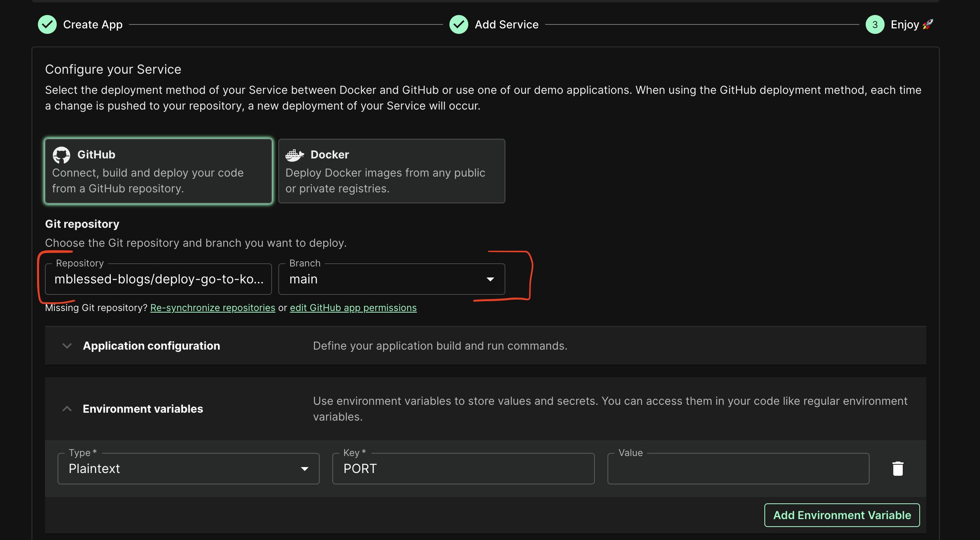Enter a value in the PORT Value field
Image resolution: width=980 pixels, height=540 pixels.
tap(737, 468)
